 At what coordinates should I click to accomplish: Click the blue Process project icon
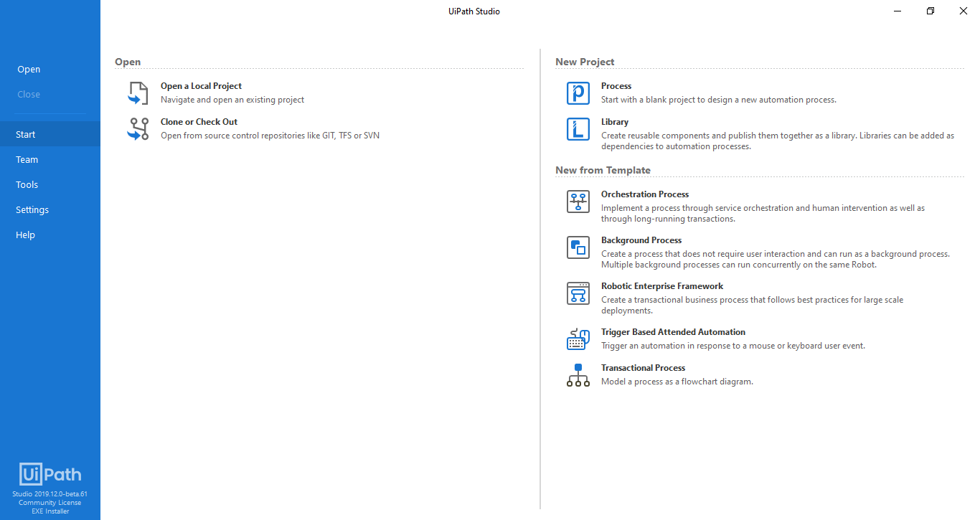(578, 93)
